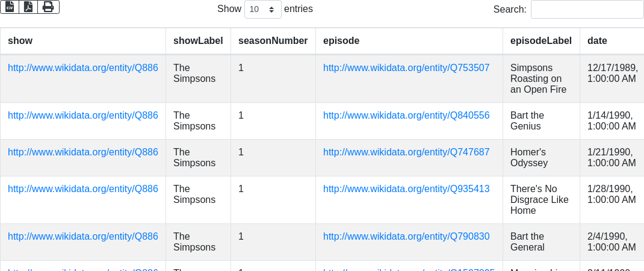The height and width of the screenshot is (271, 644).
Task: Open episode link Q840556
Action: [x=406, y=116]
